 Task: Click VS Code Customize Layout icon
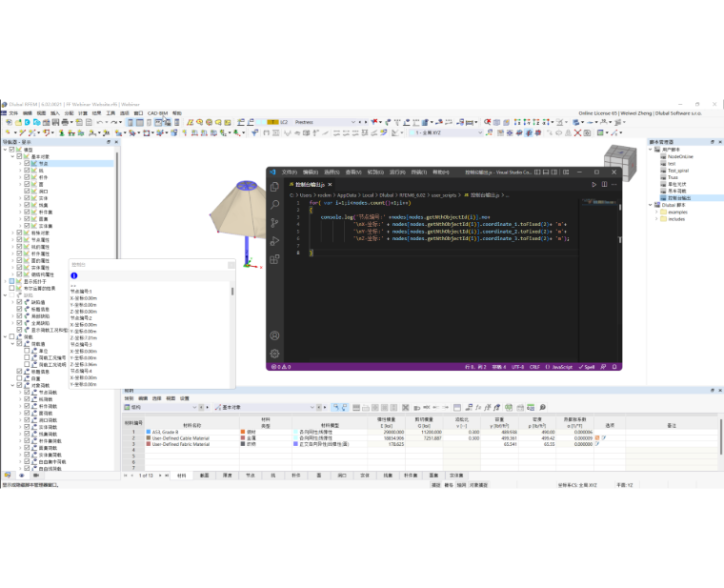(x=566, y=172)
